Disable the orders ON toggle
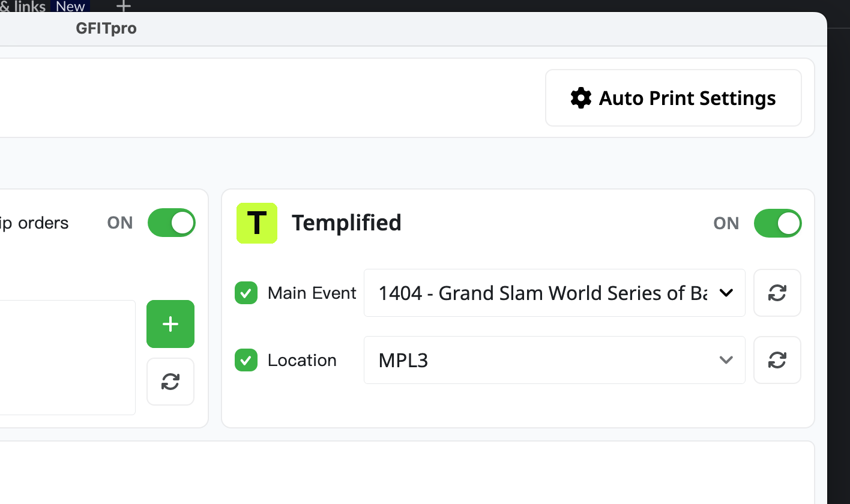Viewport: 850px width, 504px height. click(172, 223)
